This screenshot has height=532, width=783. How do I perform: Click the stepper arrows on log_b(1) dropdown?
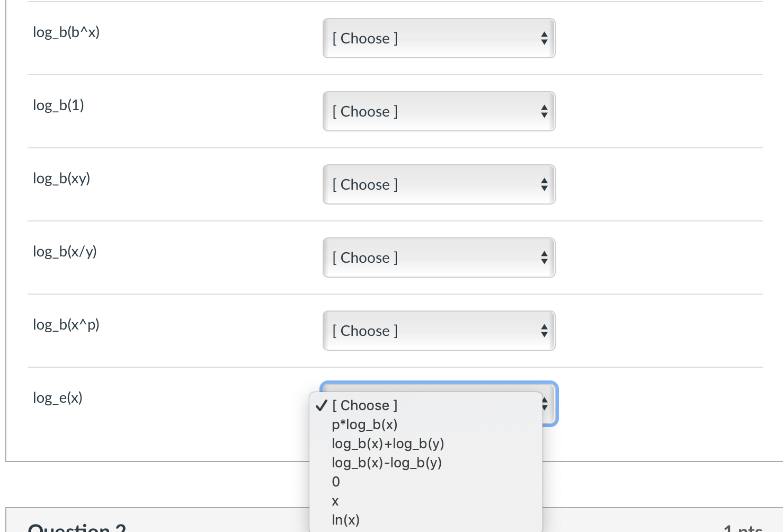coord(545,111)
